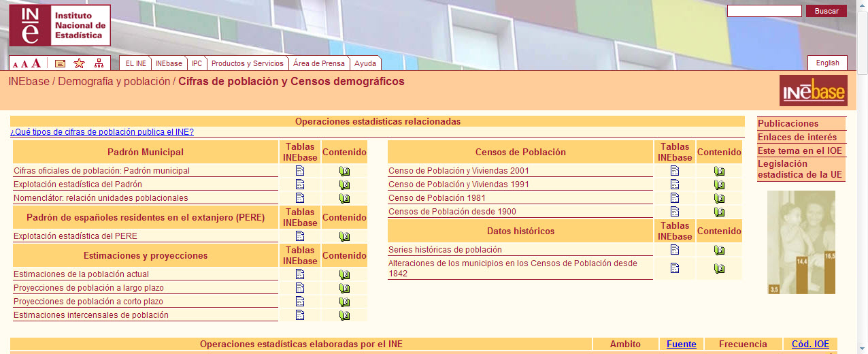Open tables icon for Explotación estadística del Padrón

[x=300, y=184]
